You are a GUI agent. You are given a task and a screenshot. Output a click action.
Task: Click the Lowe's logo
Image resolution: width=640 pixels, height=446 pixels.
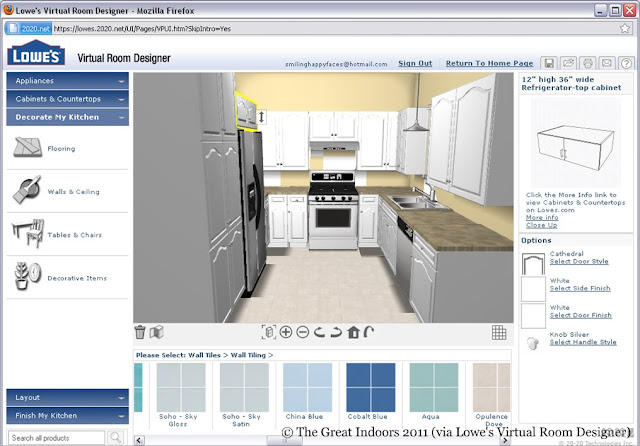(36, 53)
